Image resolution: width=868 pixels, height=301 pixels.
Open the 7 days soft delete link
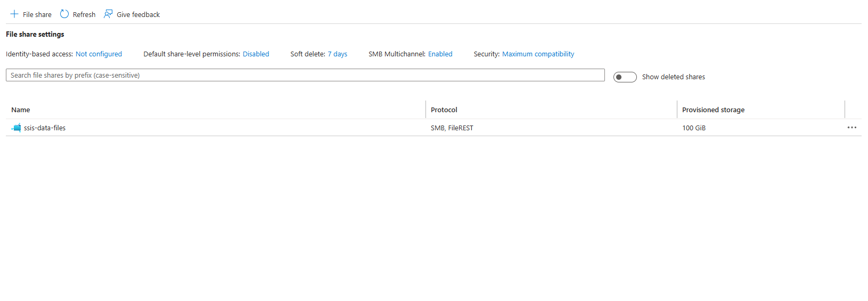pyautogui.click(x=338, y=54)
